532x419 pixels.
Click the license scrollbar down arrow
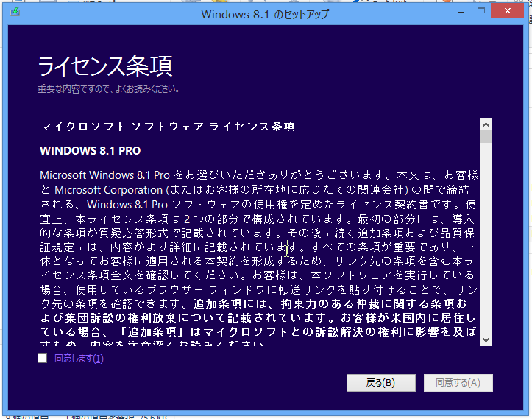(x=486, y=340)
